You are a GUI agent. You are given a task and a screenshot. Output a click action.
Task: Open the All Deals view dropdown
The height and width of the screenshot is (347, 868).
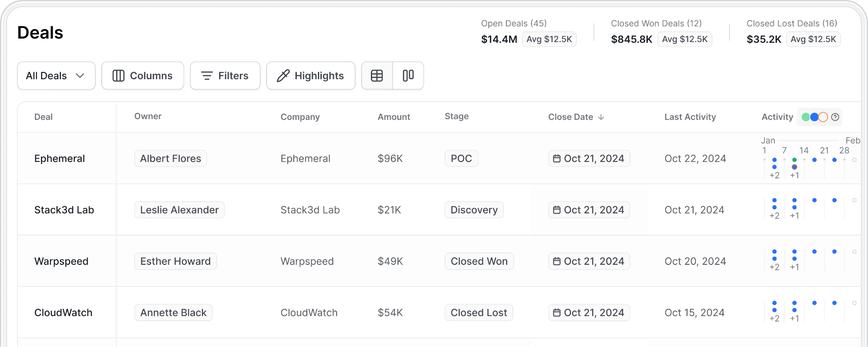56,76
